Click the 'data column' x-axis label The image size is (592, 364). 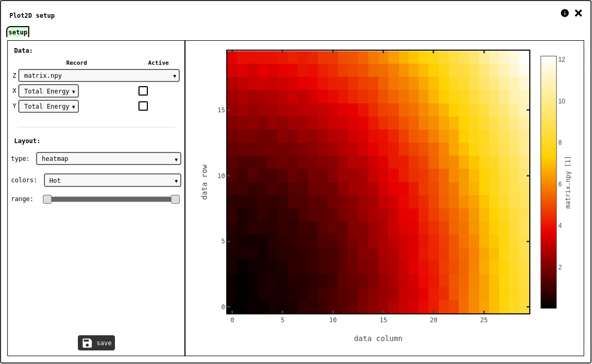(378, 338)
